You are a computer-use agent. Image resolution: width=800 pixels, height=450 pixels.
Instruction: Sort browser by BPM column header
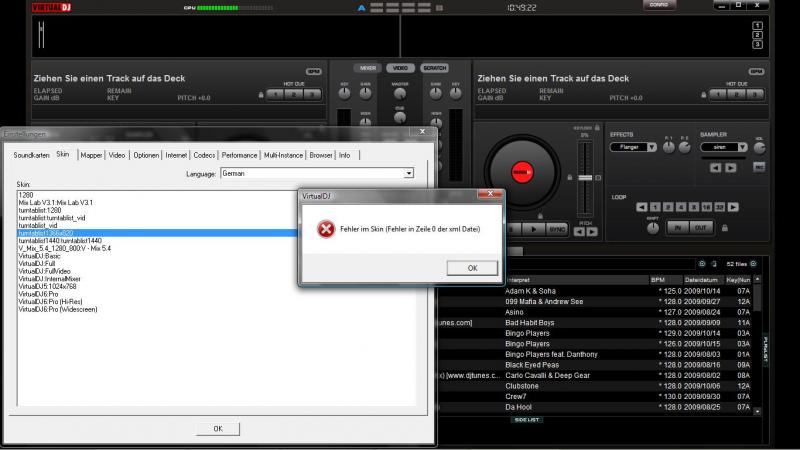[665, 280]
